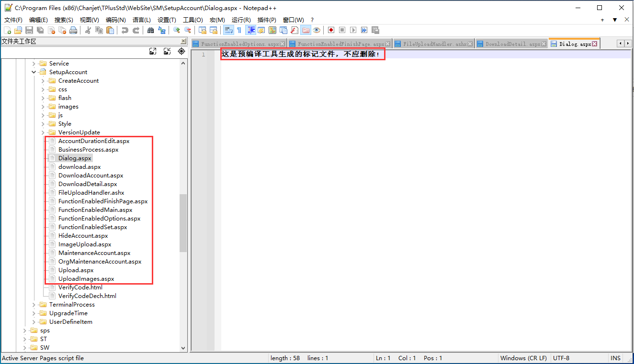Save the current recorded macro icon

point(375,30)
